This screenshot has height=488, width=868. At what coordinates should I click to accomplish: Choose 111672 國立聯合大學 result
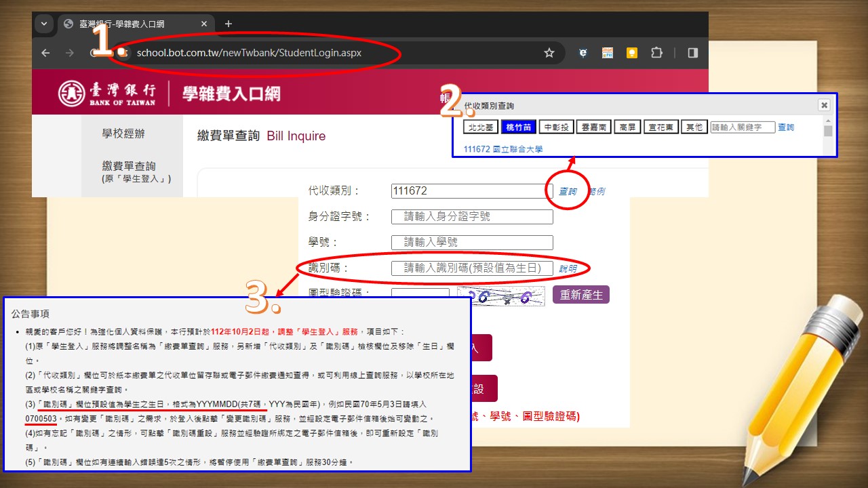coord(503,149)
